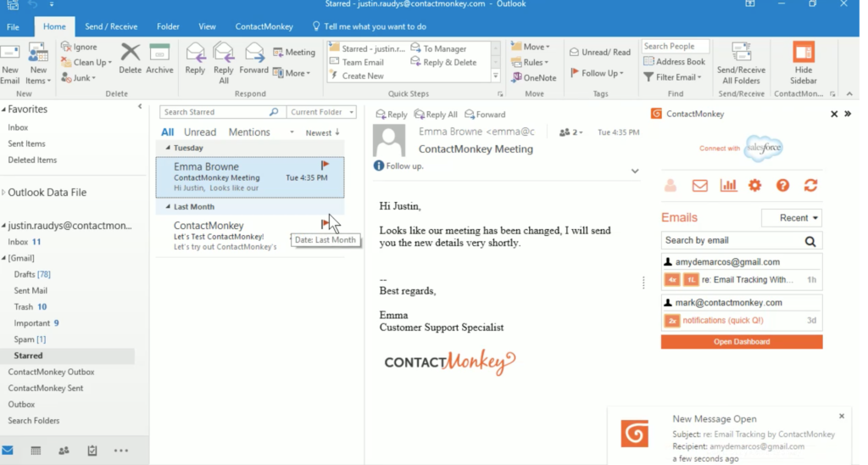Reply with a Meeting
This screenshot has width=868, height=465.
pyautogui.click(x=294, y=52)
